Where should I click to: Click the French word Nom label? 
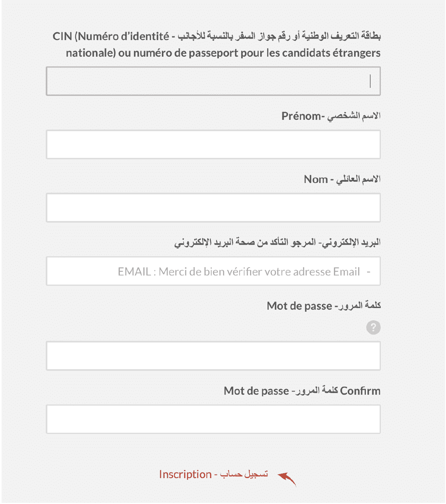click(x=316, y=179)
